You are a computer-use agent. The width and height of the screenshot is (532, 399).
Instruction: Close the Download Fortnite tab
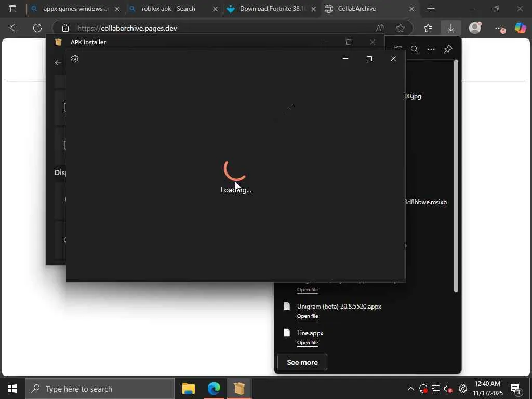click(x=313, y=9)
